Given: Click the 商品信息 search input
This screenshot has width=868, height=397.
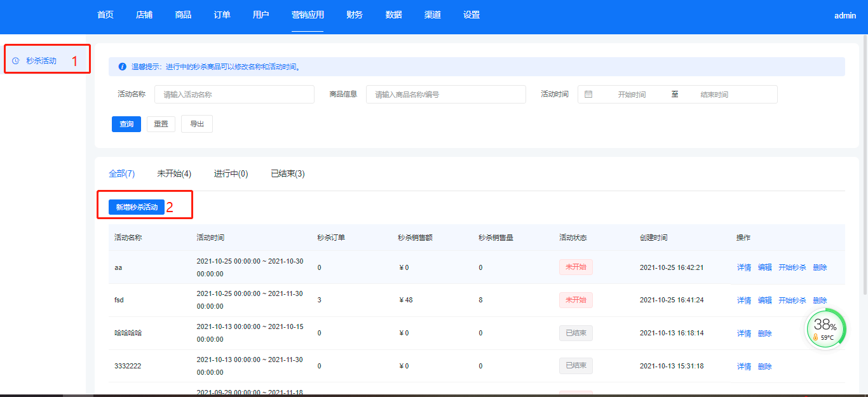Looking at the screenshot, I should pos(446,94).
